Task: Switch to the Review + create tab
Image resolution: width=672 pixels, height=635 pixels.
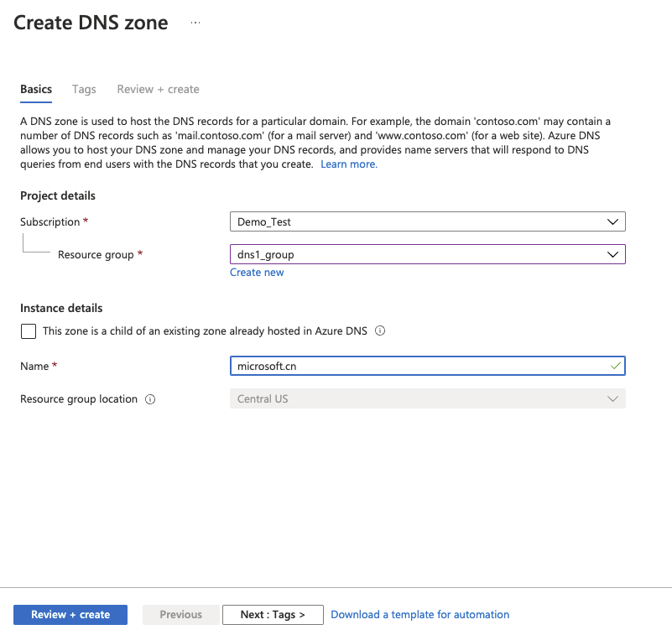Action: pyautogui.click(x=159, y=89)
